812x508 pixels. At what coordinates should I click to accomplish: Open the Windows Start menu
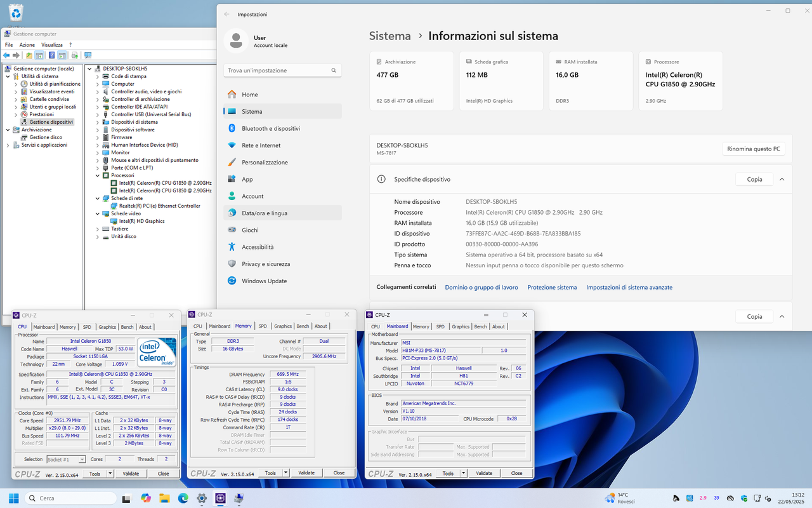(x=14, y=498)
